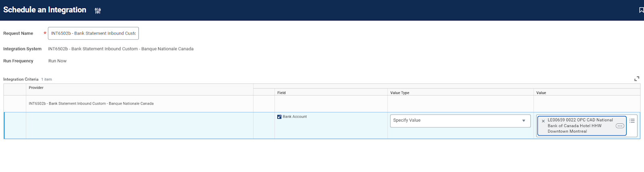Open the configure options icon beside the title
644x172 pixels.
[x=98, y=11]
